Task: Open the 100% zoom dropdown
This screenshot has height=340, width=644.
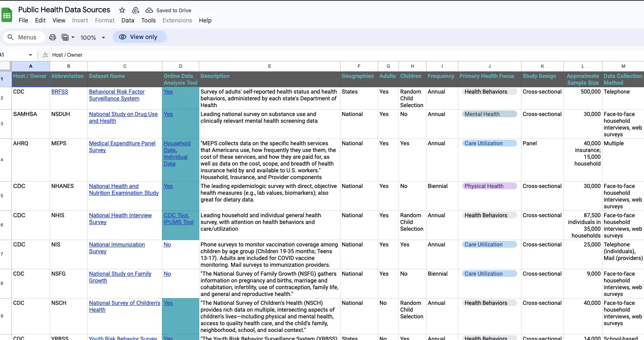Action: tap(93, 37)
